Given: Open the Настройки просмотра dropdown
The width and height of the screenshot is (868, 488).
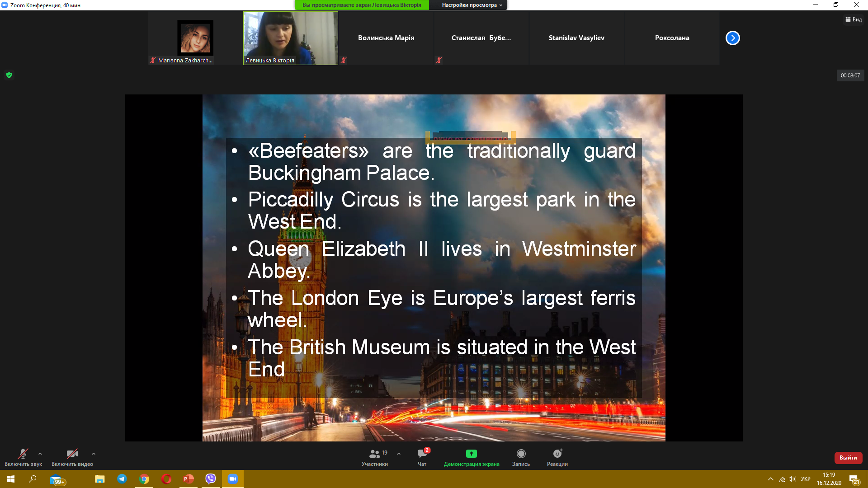Looking at the screenshot, I should pos(472,5).
